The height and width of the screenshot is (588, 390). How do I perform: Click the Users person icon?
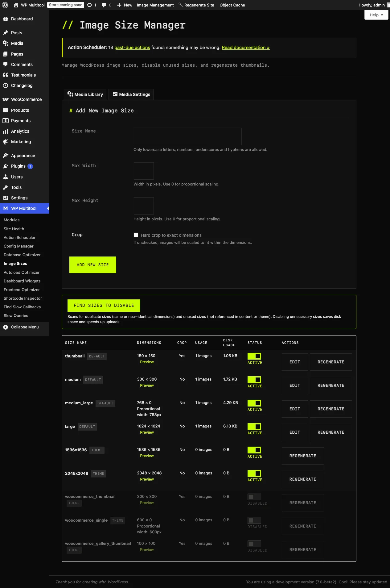[6, 177]
